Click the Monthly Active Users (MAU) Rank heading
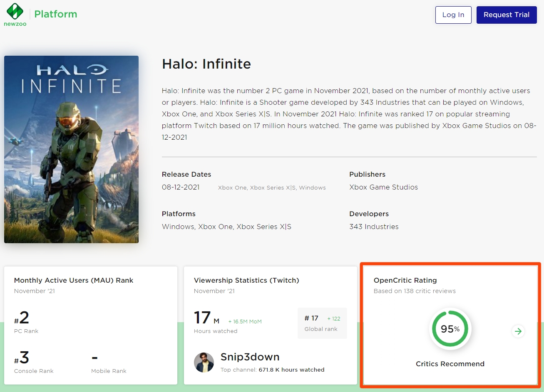 tap(74, 280)
